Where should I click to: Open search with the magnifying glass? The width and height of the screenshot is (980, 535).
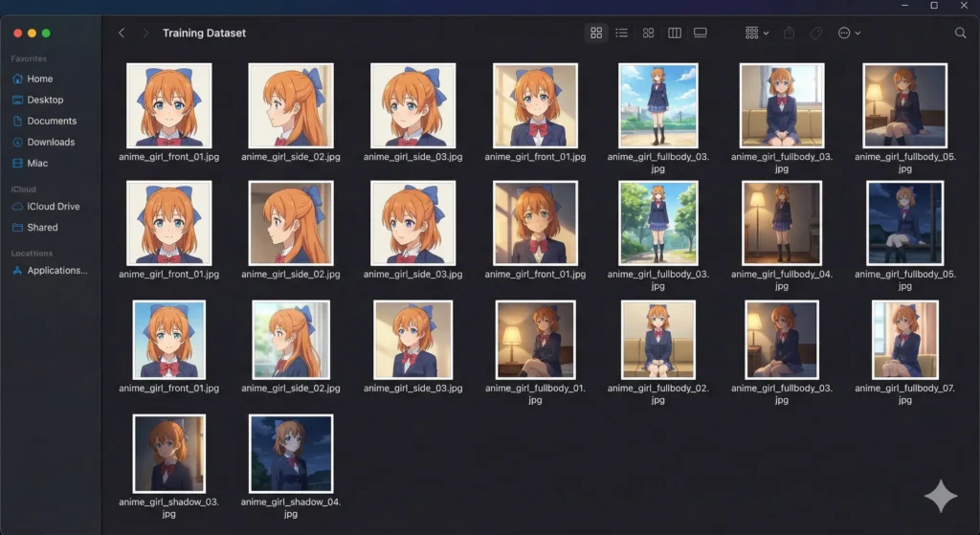[960, 33]
